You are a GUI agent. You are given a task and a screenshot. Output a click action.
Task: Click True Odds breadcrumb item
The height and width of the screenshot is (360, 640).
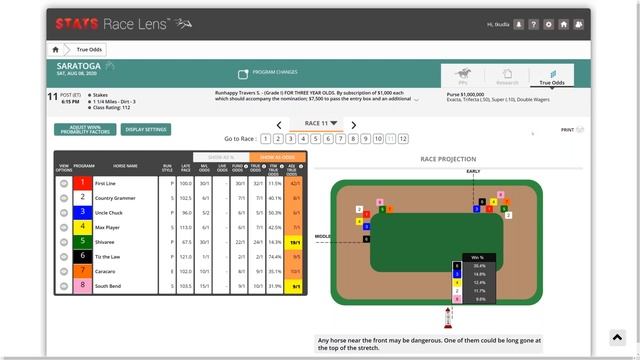click(x=89, y=49)
